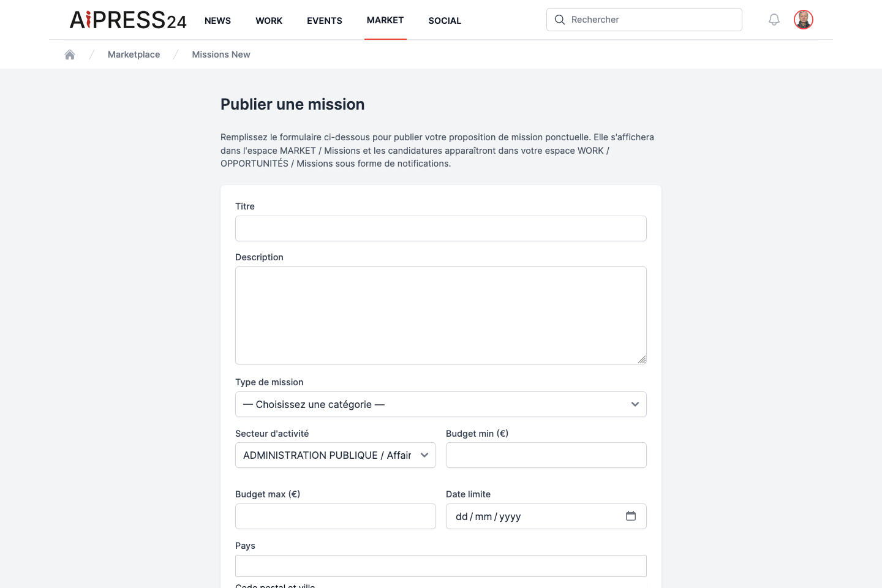Click the AiPRESS24 logo
This screenshot has height=588, width=882.
128,20
